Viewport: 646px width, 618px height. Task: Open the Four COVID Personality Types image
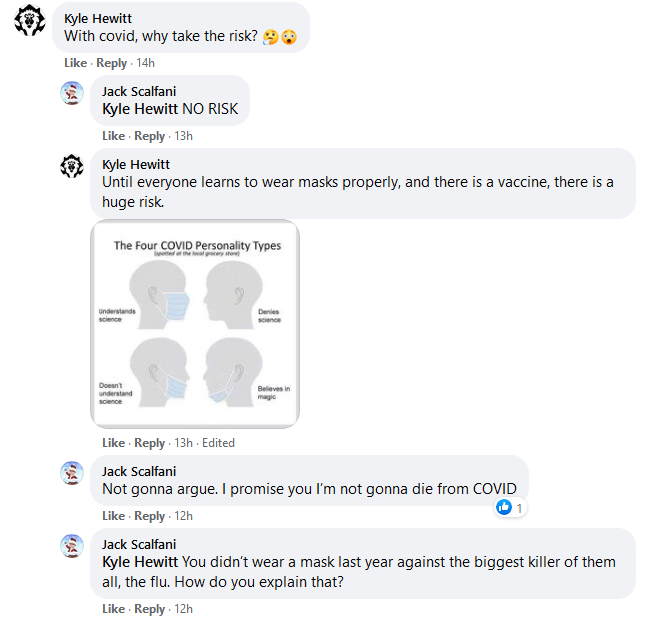(x=195, y=324)
